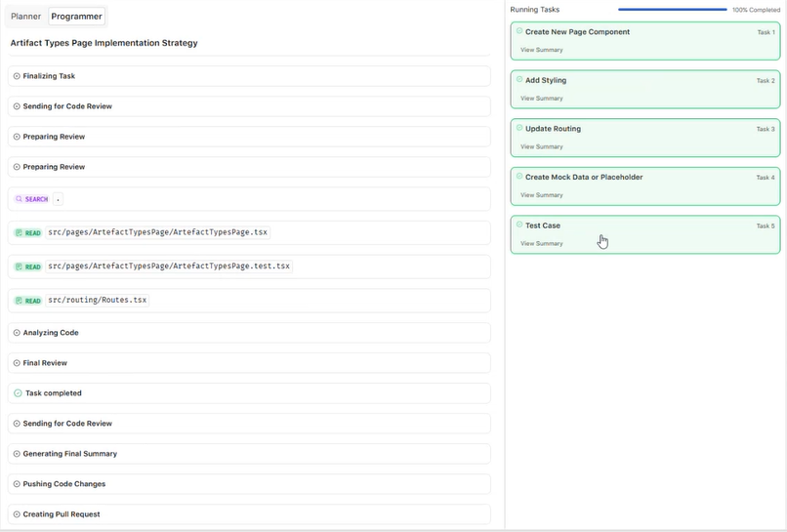Open Create Mock Data or Placeholder title
The height and width of the screenshot is (532, 787).
tap(584, 177)
